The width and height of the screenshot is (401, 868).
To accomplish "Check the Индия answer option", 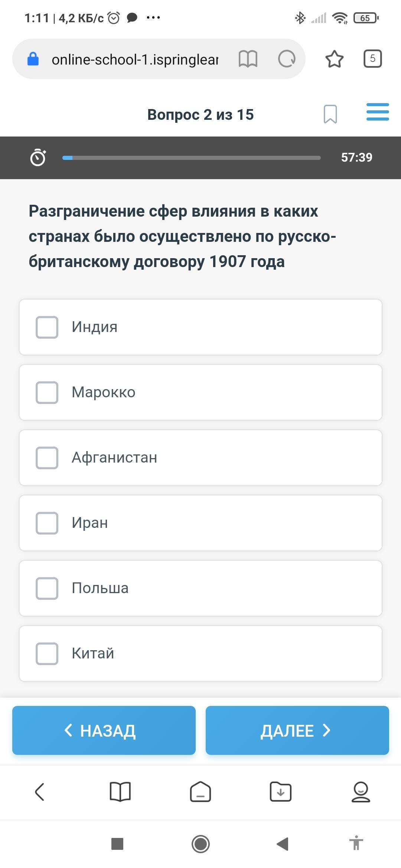I will (x=47, y=327).
